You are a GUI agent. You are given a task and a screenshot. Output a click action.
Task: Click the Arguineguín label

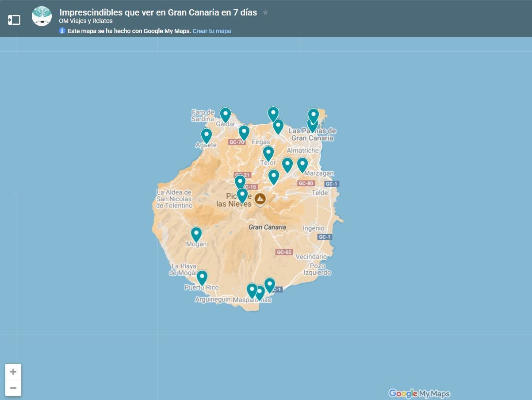(x=213, y=300)
